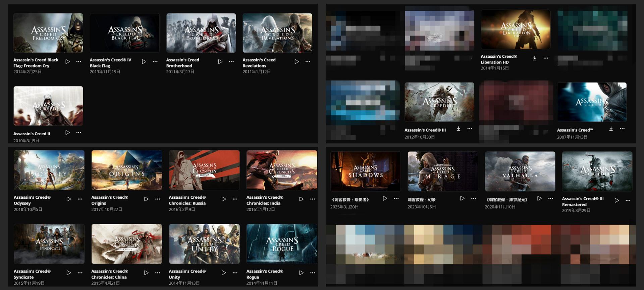This screenshot has width=644, height=290.
Task: Click the Chronicles: China title text
Action: [110, 274]
